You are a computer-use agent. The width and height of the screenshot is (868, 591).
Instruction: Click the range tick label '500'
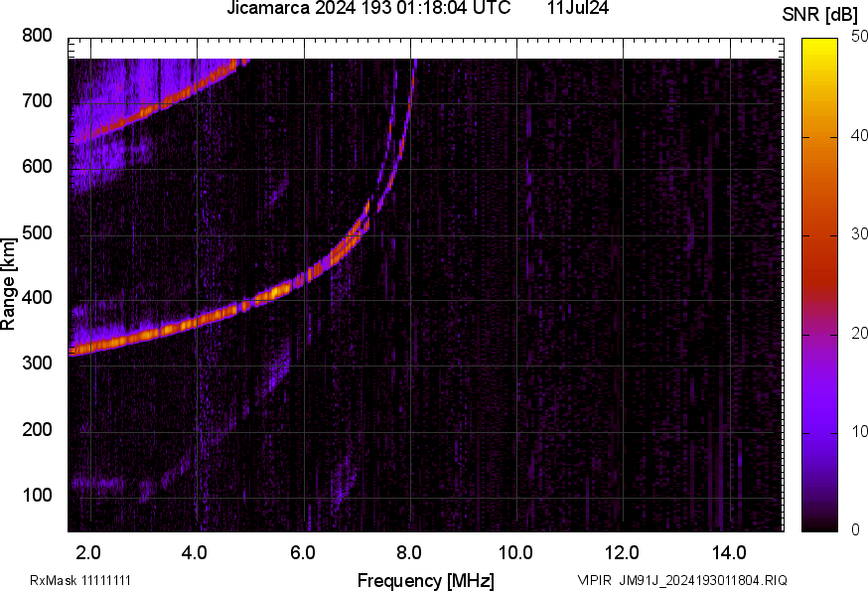pos(37,232)
